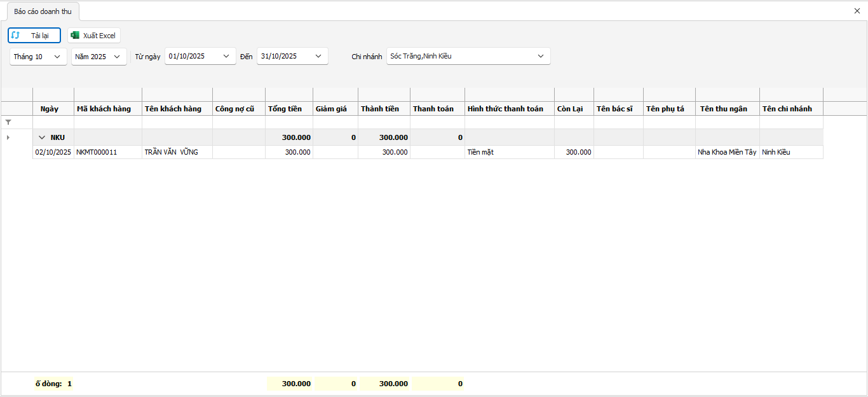
Task: Click the Hình thức thanh toán column header
Action: (x=505, y=109)
